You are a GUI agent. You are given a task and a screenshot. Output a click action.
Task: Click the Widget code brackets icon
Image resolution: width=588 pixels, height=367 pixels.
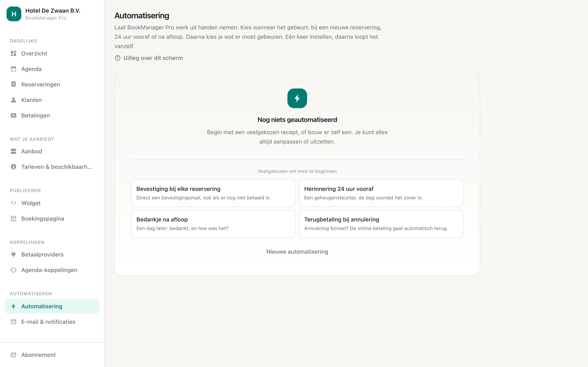pyautogui.click(x=13, y=203)
